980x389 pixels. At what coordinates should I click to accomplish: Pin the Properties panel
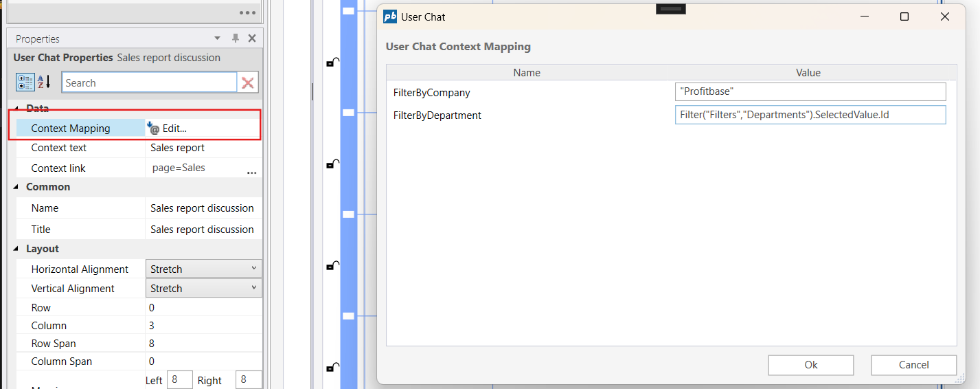tap(236, 38)
